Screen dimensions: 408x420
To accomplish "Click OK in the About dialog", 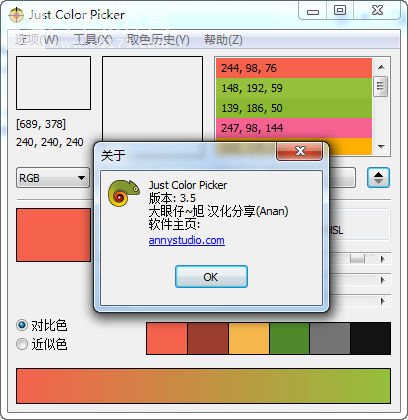I will [x=211, y=277].
